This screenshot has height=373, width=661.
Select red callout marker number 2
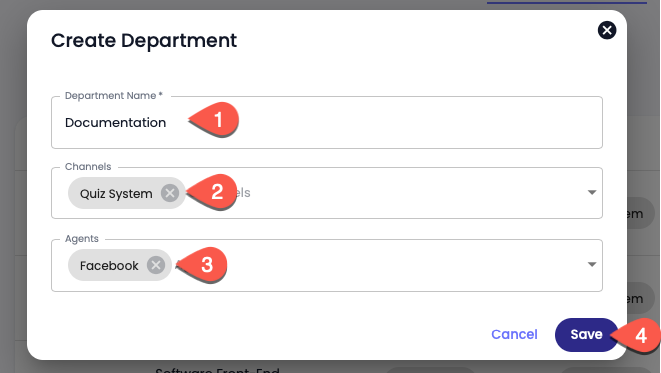pyautogui.click(x=212, y=192)
